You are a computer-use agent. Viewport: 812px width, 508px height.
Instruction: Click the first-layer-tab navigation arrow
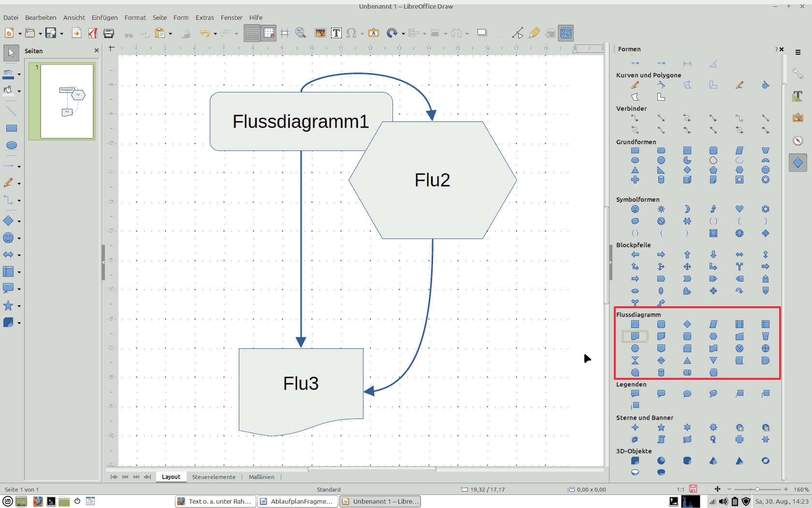click(114, 477)
